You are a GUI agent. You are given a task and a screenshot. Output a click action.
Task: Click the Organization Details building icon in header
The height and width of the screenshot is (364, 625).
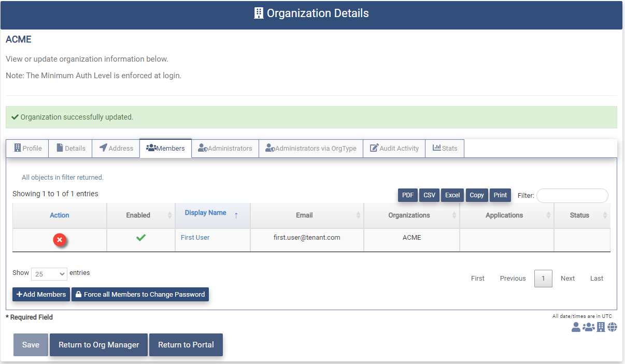[259, 13]
